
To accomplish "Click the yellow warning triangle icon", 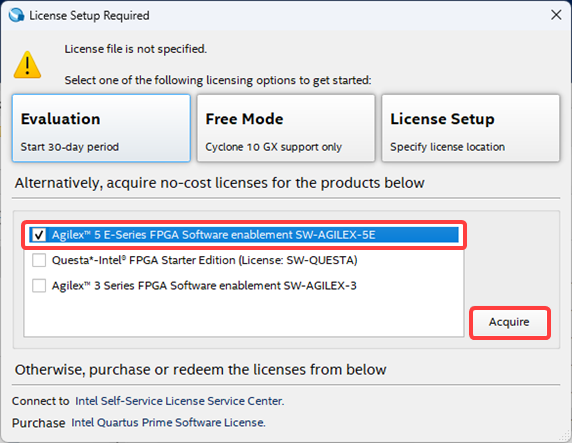I will pos(27,65).
